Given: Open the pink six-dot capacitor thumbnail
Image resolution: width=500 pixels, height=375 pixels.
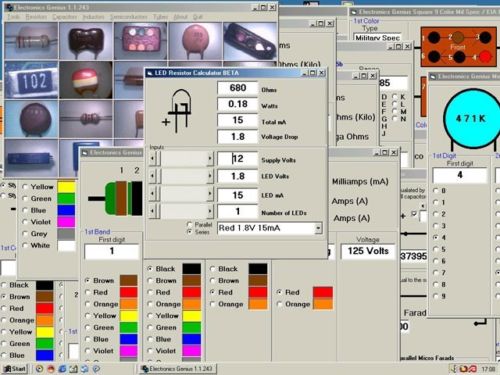Looking at the screenshot, I should (x=140, y=41).
